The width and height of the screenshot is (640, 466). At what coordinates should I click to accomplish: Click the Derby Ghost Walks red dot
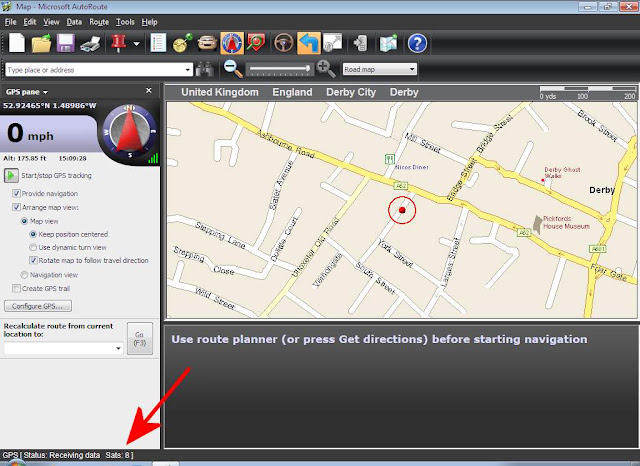(x=542, y=180)
